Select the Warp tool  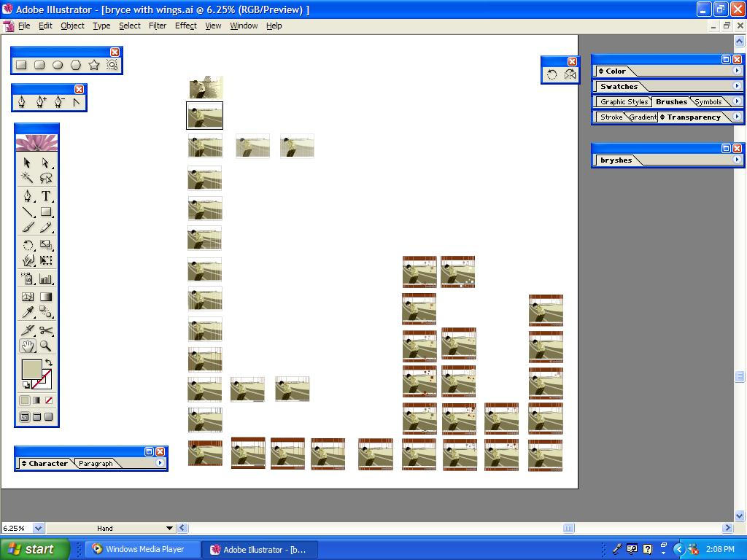click(27, 260)
